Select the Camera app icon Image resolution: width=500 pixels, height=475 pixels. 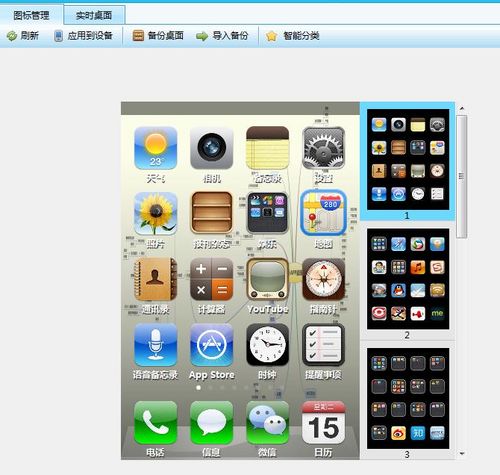pyautogui.click(x=212, y=148)
